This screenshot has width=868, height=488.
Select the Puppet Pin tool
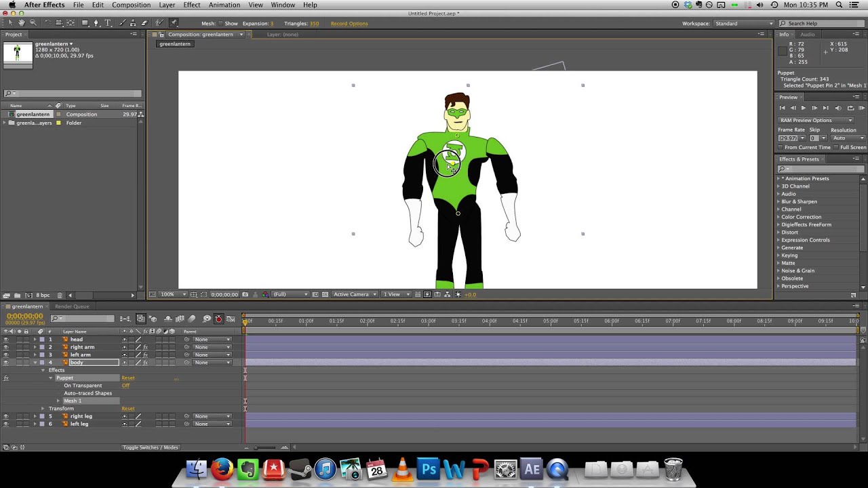[173, 23]
